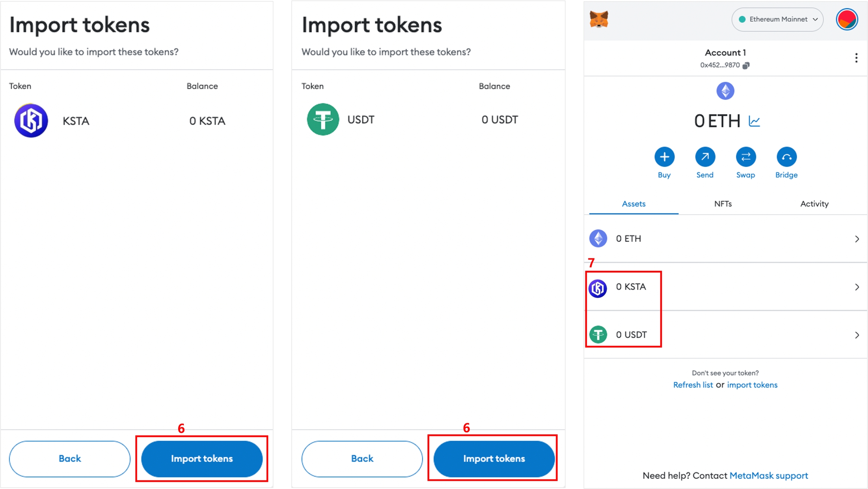Click the KSTA token name in import dialog
868x489 pixels.
pyautogui.click(x=76, y=121)
